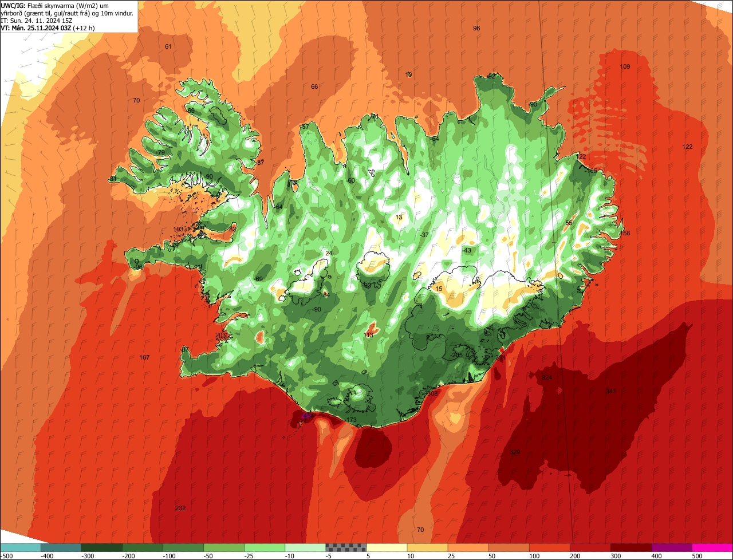This screenshot has height=560, width=733.
Task: Click the flux value 329 south of Iceland
Action: [x=515, y=452]
